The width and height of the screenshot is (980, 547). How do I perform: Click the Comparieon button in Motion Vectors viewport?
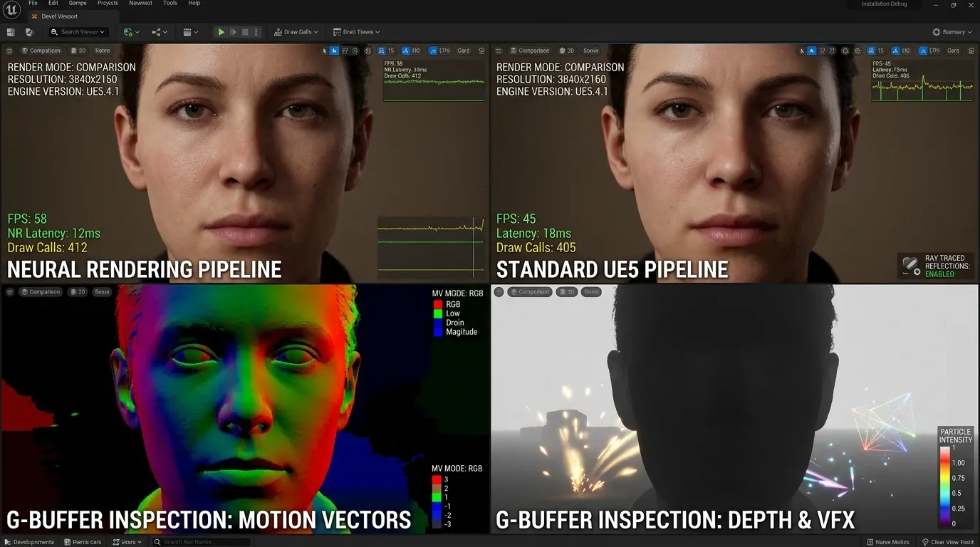pos(41,292)
